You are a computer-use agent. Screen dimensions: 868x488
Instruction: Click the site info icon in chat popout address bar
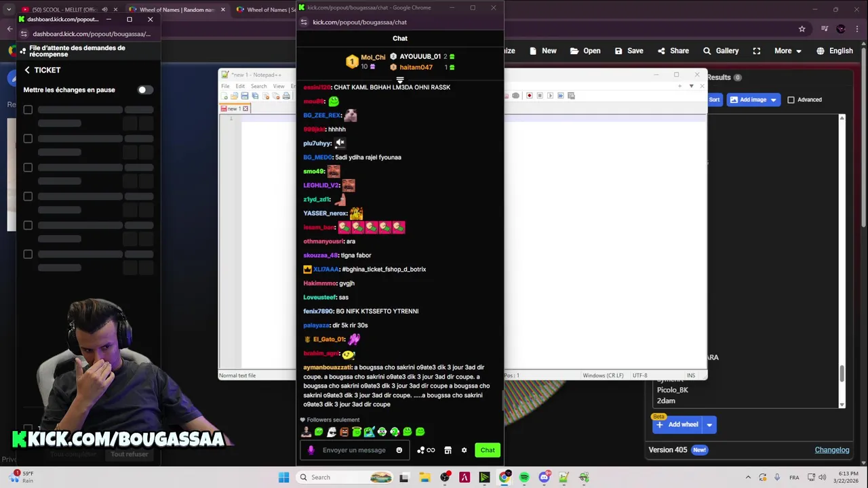(x=304, y=22)
